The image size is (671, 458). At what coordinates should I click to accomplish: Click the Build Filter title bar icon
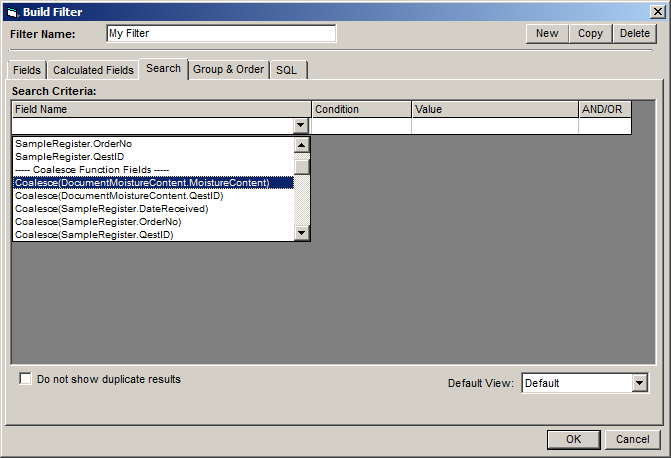coord(11,11)
